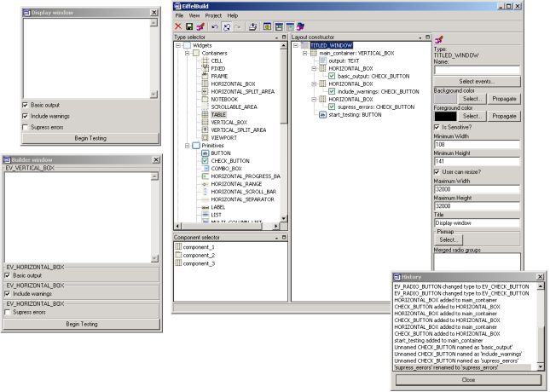
Task: Select the BUTTON widget icon in Type selector
Action: tap(206, 153)
